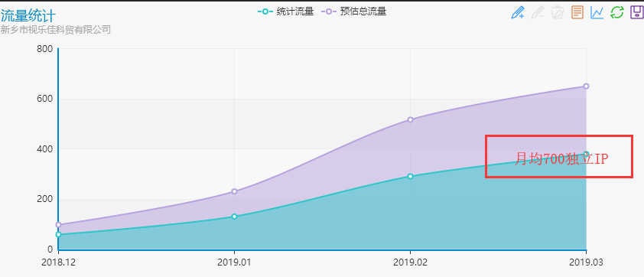
Task: Toggle the 预估总流量 legend series
Action: tap(353, 11)
